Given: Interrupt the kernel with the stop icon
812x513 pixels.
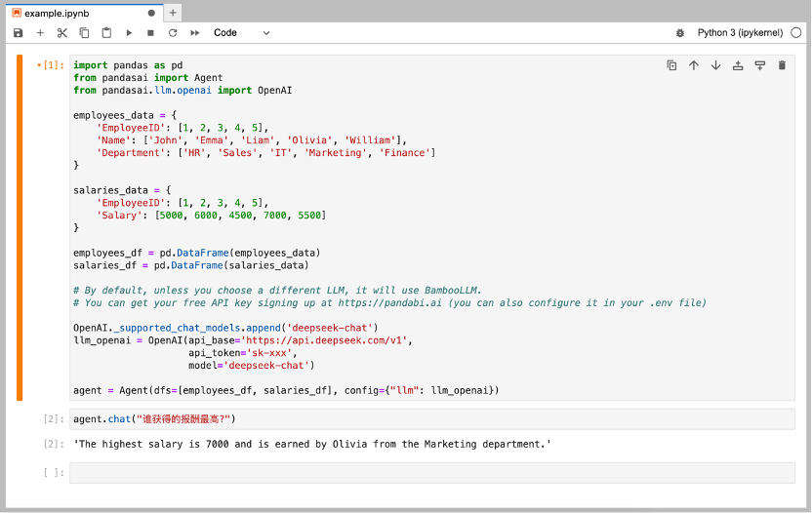Looking at the screenshot, I should pos(150,33).
